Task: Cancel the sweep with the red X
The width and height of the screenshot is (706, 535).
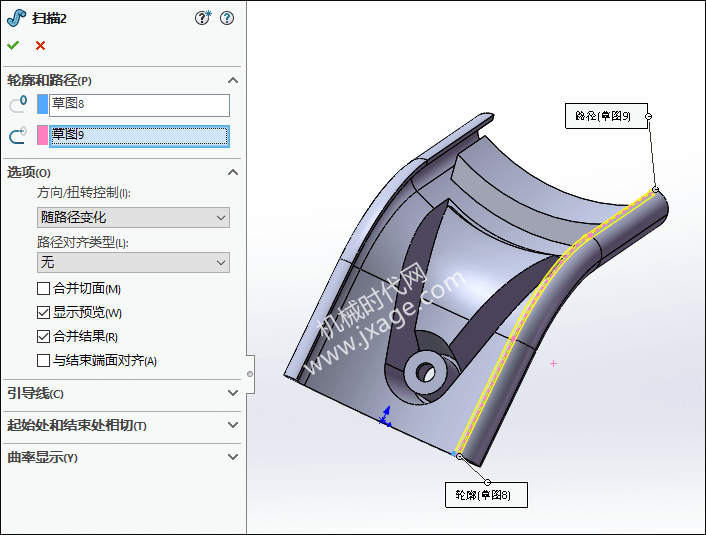Action: pos(41,45)
